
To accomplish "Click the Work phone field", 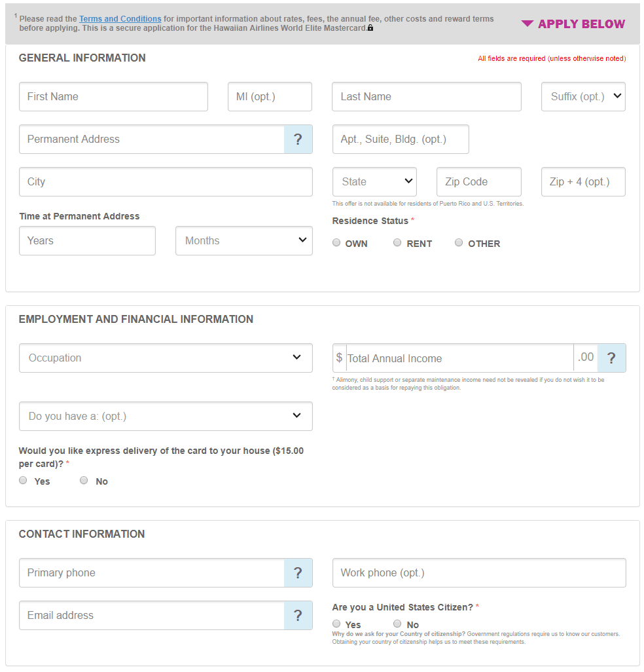I will coord(478,573).
